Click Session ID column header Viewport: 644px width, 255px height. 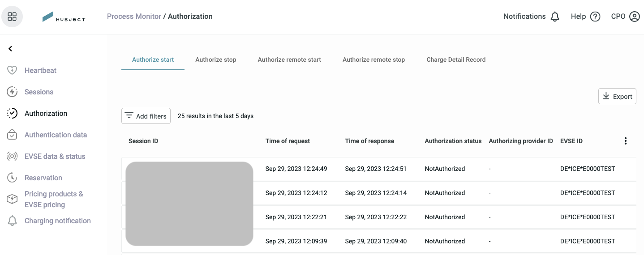(x=143, y=141)
